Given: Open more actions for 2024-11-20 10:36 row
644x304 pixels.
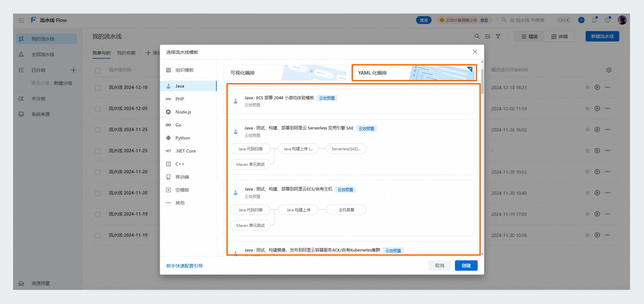Looking at the screenshot, I should [607, 235].
